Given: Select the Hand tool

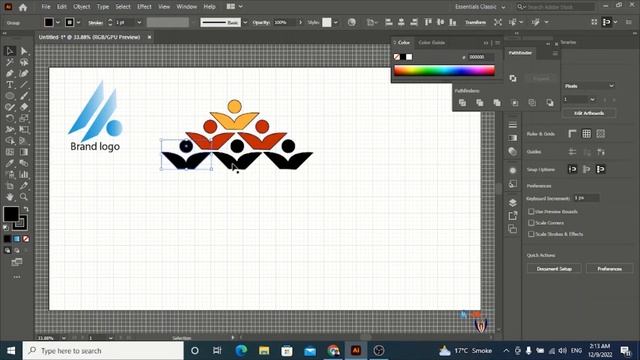Looking at the screenshot, I should coord(10,197).
